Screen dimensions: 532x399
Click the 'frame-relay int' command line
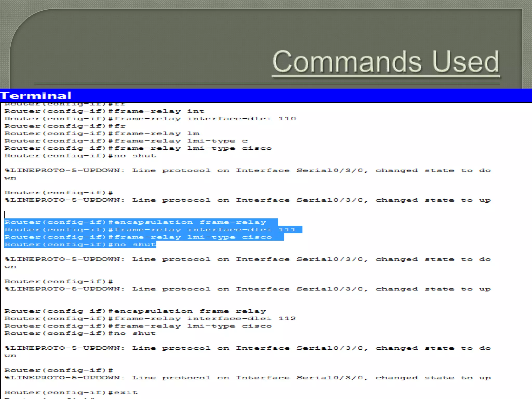point(104,111)
